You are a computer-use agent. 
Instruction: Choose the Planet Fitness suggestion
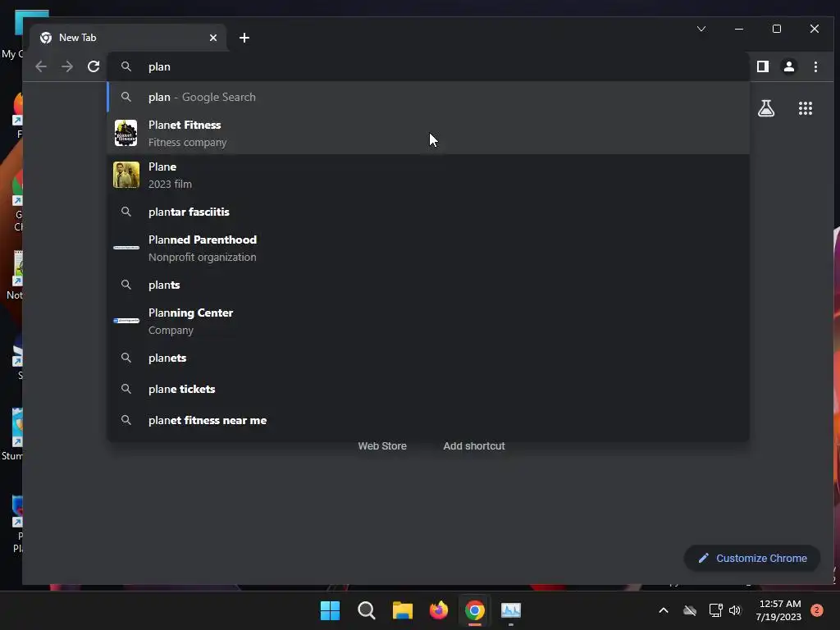click(x=428, y=134)
